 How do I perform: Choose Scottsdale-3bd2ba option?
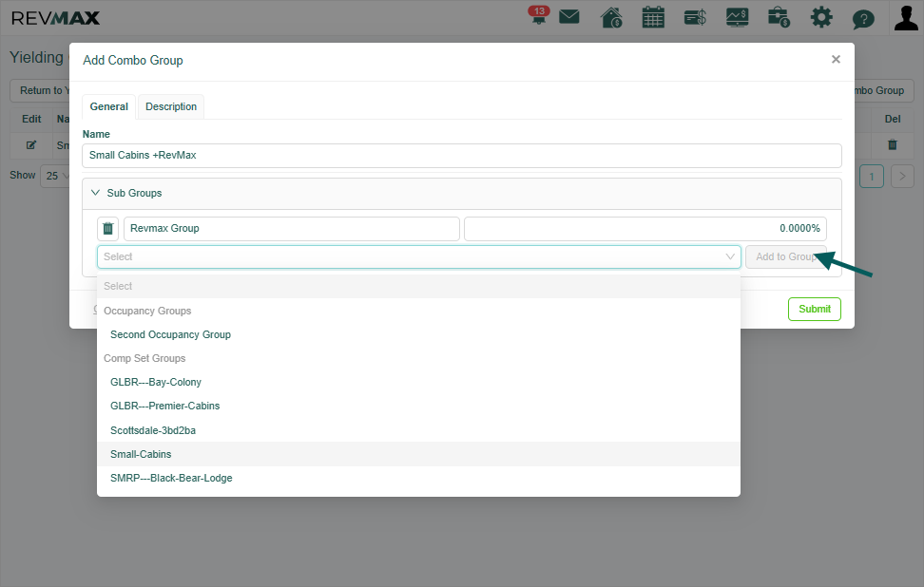[418, 430]
